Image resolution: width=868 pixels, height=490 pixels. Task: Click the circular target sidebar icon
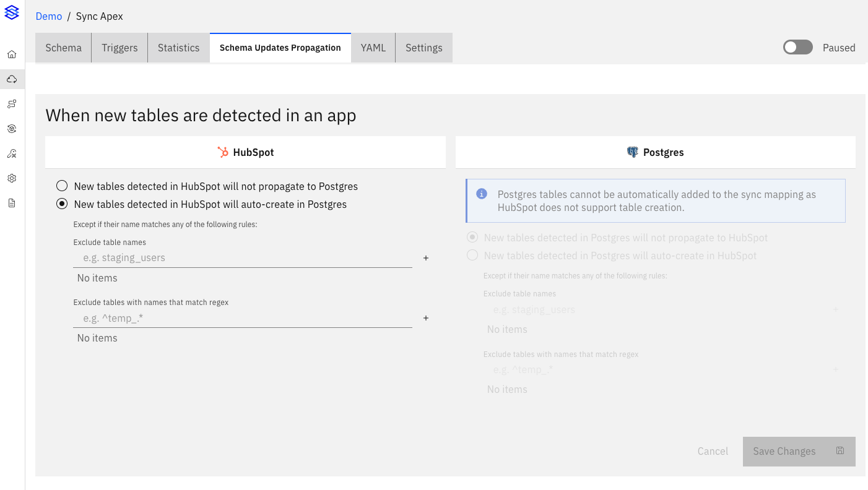(12, 129)
